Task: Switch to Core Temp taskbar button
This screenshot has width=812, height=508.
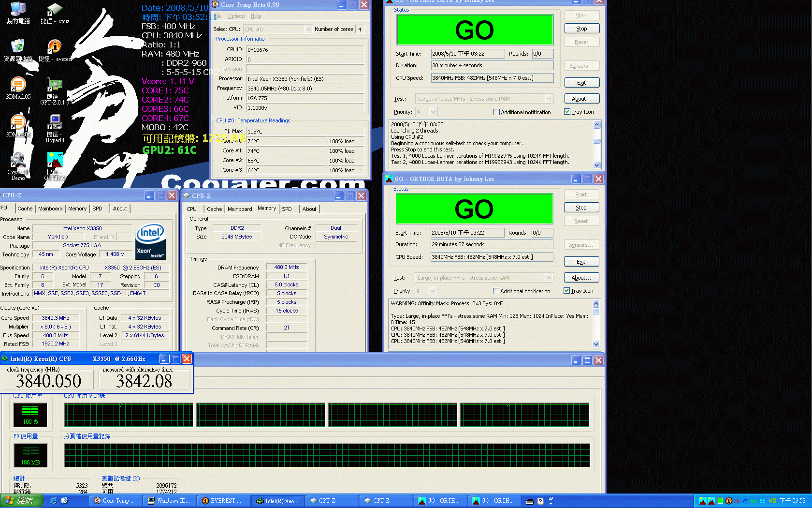Action: click(x=116, y=501)
